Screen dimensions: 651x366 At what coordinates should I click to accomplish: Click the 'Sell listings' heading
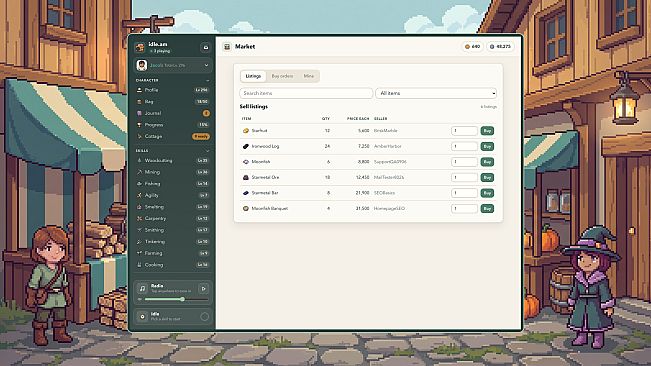[x=254, y=107]
